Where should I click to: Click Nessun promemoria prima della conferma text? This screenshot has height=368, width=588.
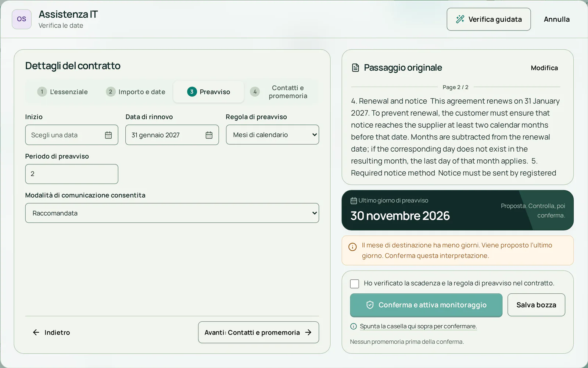pos(407,342)
